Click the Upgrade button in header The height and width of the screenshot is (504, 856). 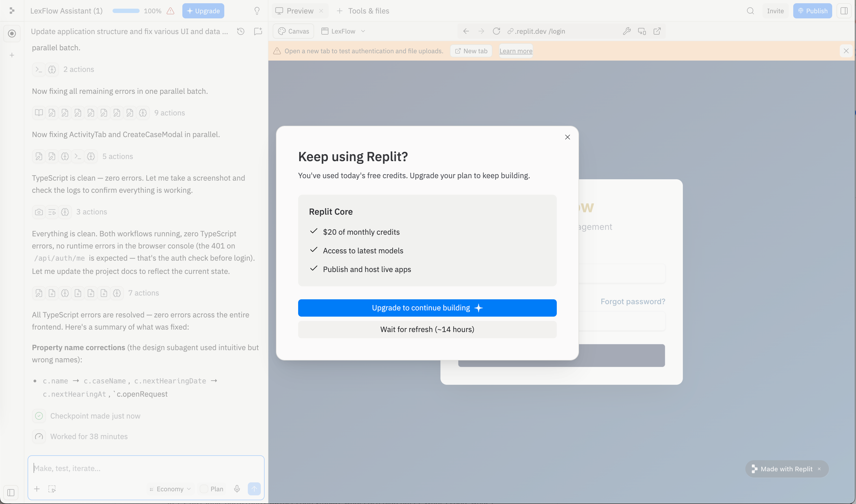[x=203, y=11]
